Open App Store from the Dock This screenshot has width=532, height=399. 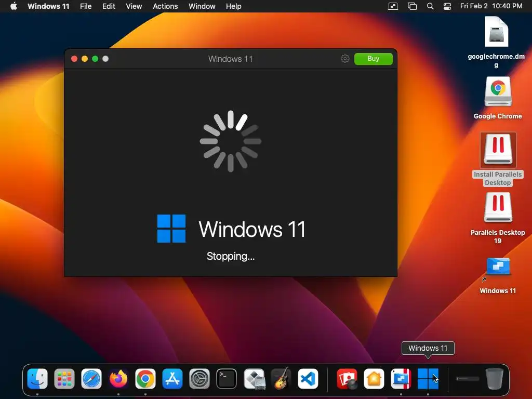tap(172, 379)
